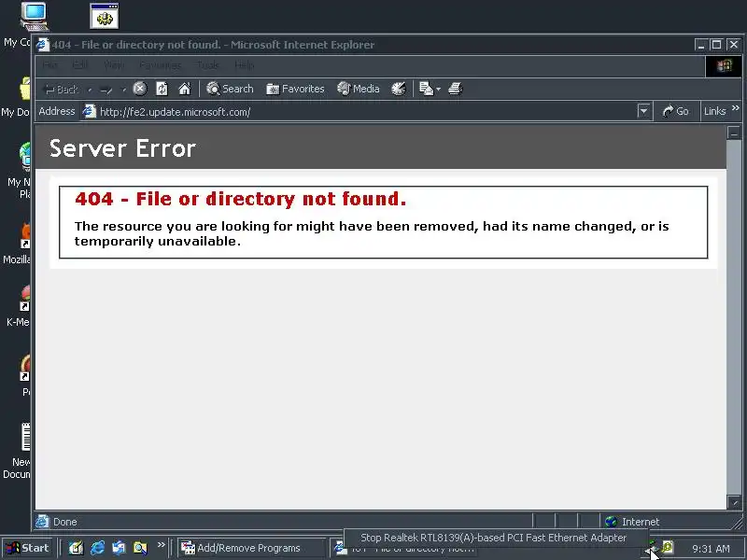The height and width of the screenshot is (560, 747).
Task: Print the page with the printer icon
Action: tap(456, 89)
